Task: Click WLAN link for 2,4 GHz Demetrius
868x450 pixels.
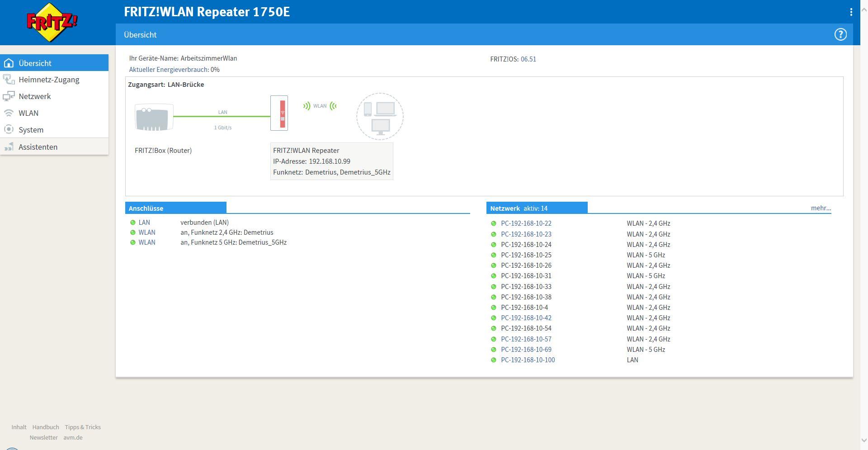Action: click(147, 232)
